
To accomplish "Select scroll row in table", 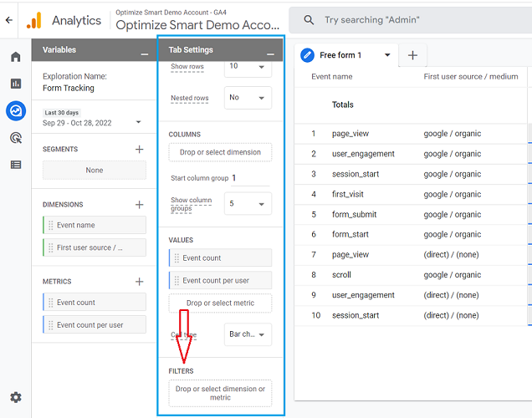I will [x=412, y=274].
